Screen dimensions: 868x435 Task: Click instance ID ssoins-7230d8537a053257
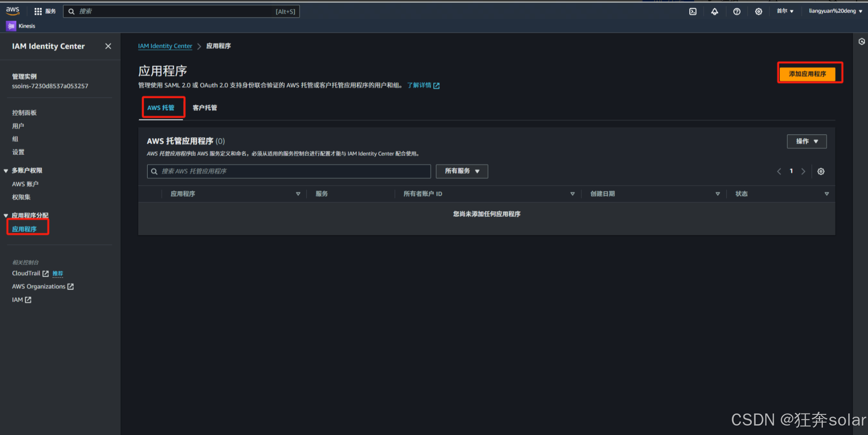pos(50,86)
